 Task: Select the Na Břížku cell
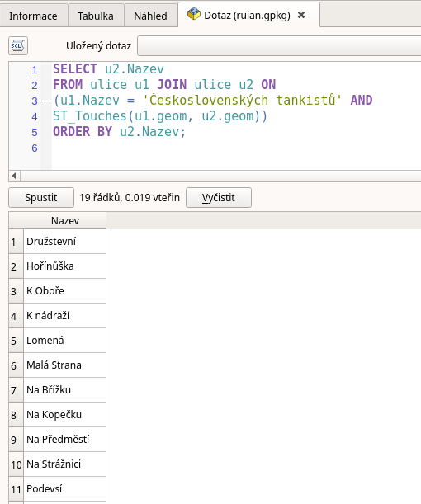tap(64, 390)
